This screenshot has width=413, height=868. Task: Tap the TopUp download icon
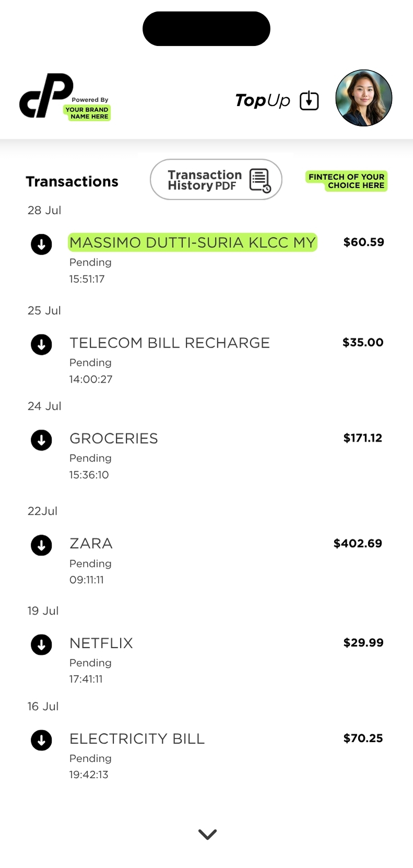click(x=309, y=100)
